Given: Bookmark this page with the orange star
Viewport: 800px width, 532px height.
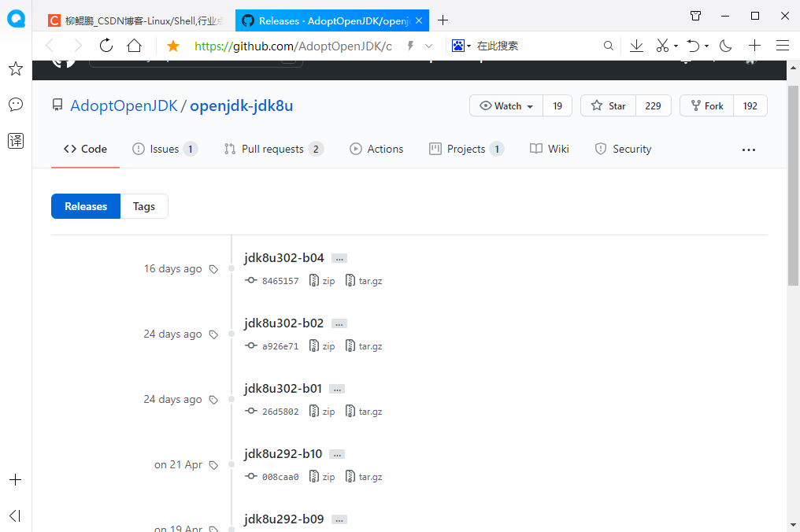Looking at the screenshot, I should tap(173, 46).
